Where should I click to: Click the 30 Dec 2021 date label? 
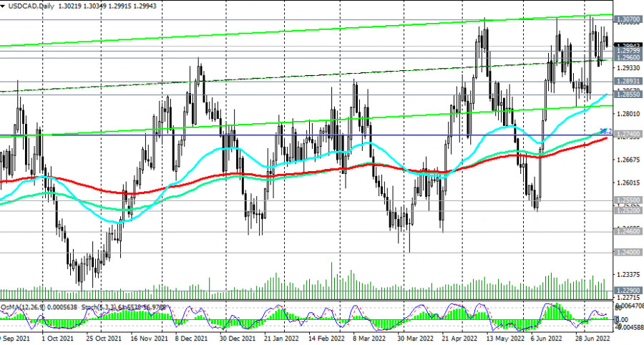coord(238,339)
